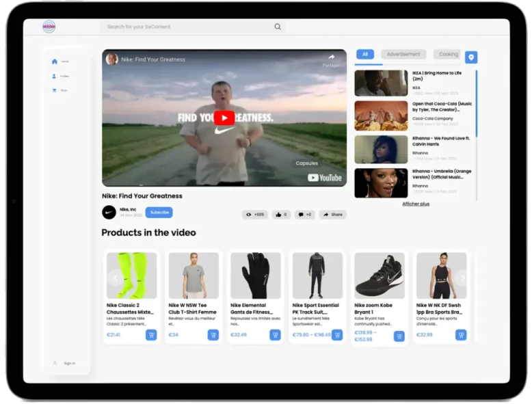Image resolution: width=532 pixels, height=404 pixels.
Task: Switch to the Cooking category tab
Action: tap(449, 54)
